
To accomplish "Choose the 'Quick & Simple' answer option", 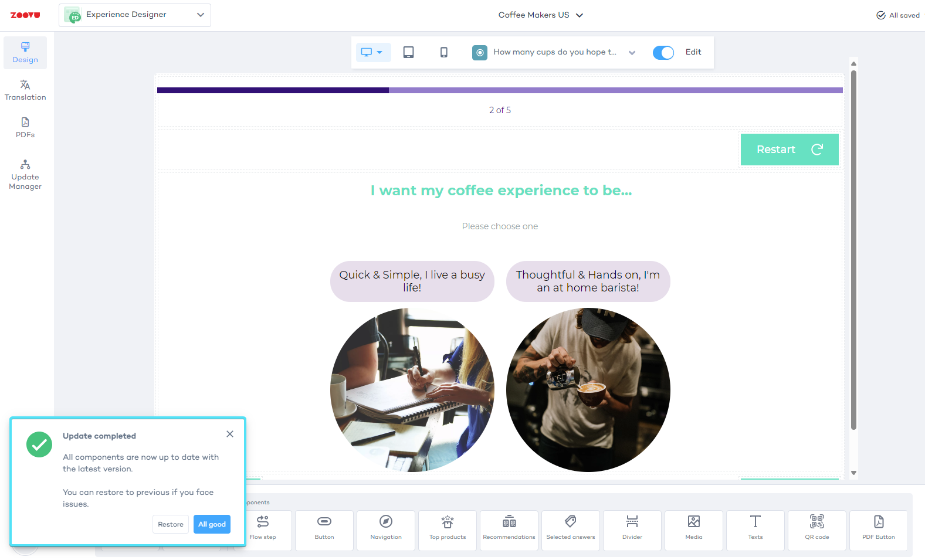I will pyautogui.click(x=412, y=281).
